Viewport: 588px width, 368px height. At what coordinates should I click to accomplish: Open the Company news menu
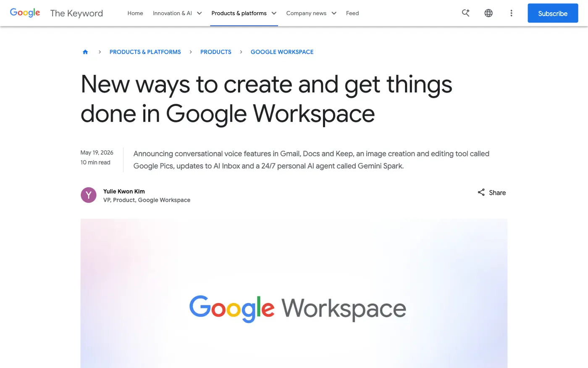(x=306, y=13)
